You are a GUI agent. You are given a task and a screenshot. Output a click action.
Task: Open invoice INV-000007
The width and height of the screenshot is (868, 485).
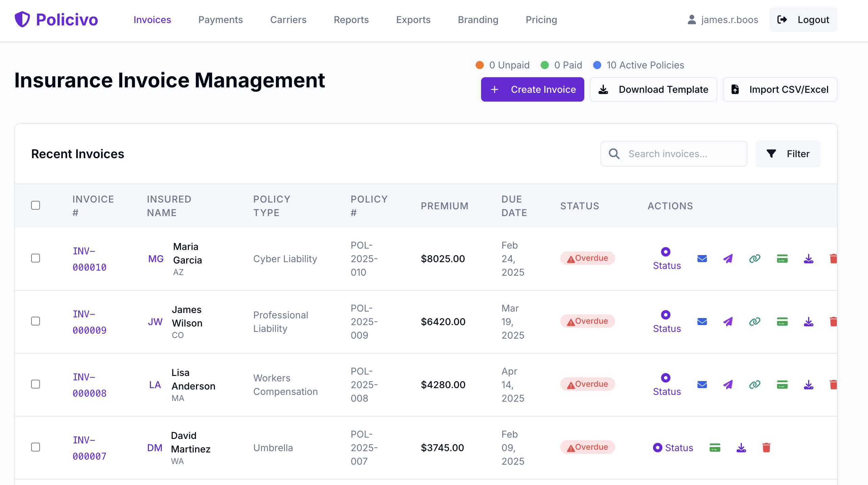coord(89,447)
